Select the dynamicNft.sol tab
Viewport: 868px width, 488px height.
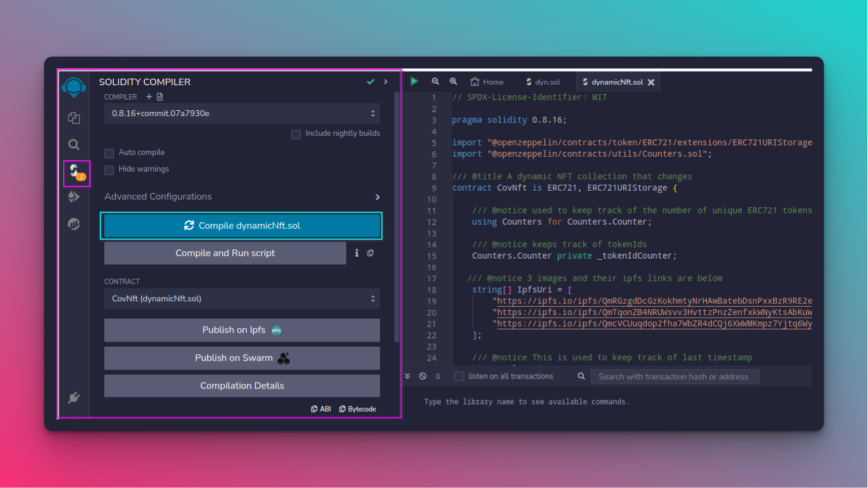[617, 82]
